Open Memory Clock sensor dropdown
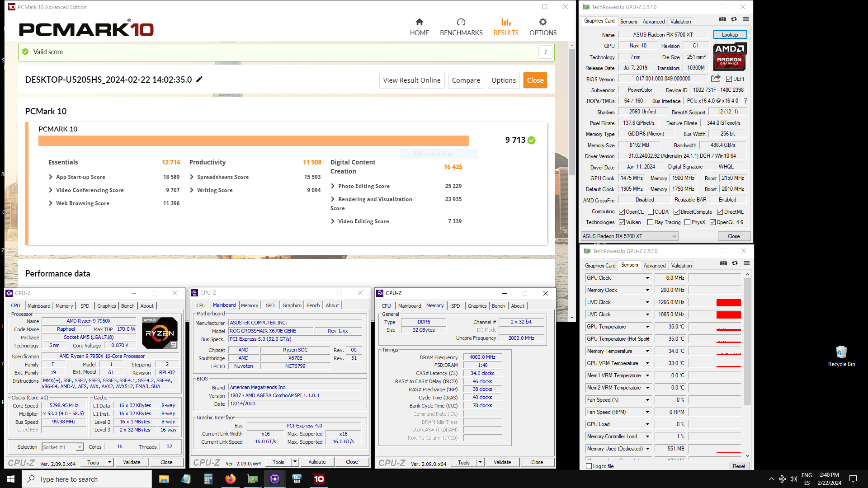 [647, 290]
